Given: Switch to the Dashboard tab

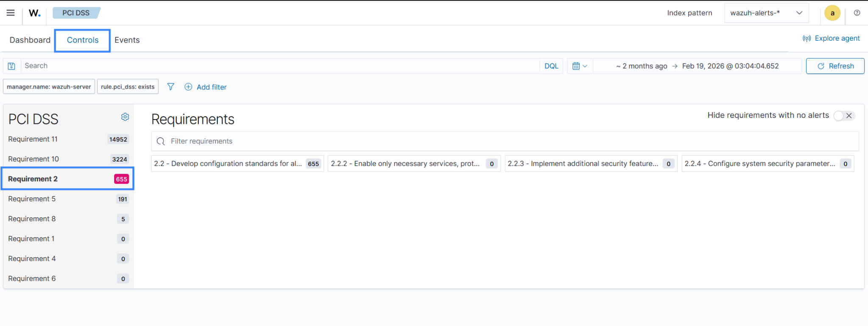Looking at the screenshot, I should (x=30, y=40).
